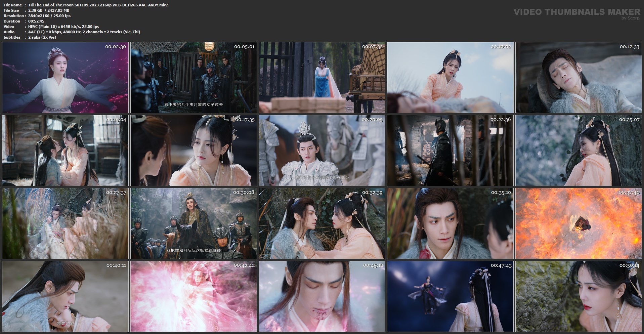Select the pink burst thumbnail at 00:42:42
The height and width of the screenshot is (334, 644).
(194, 296)
